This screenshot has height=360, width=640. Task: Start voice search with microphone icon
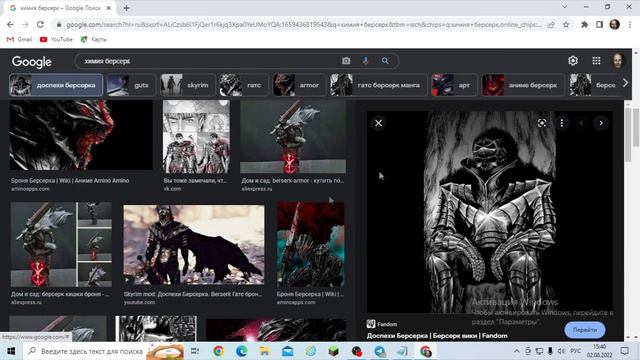tap(366, 61)
